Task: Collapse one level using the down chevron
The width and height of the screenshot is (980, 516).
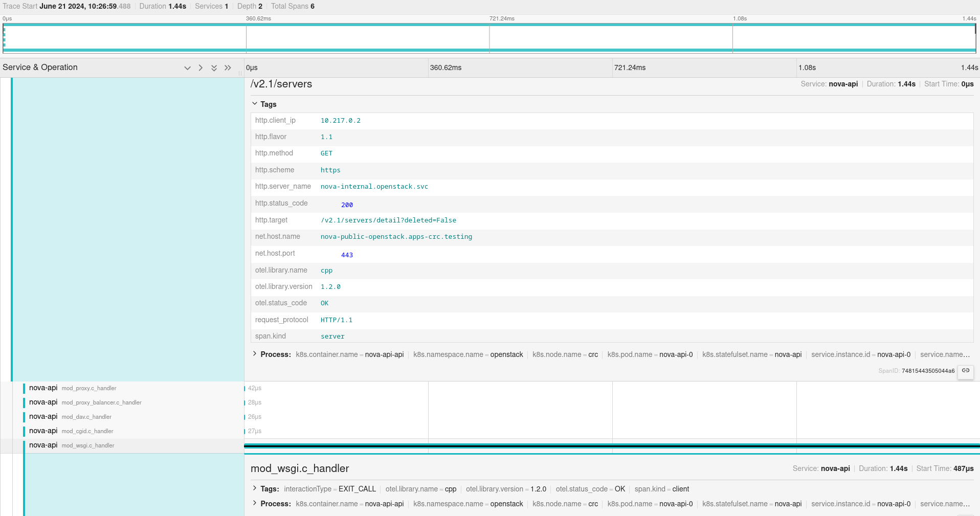Action: tap(187, 68)
